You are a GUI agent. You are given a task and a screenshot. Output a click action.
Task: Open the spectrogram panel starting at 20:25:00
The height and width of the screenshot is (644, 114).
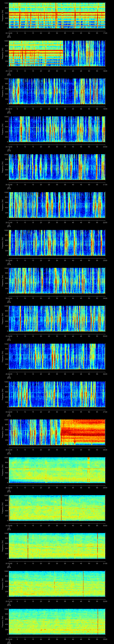tap(57, 356)
